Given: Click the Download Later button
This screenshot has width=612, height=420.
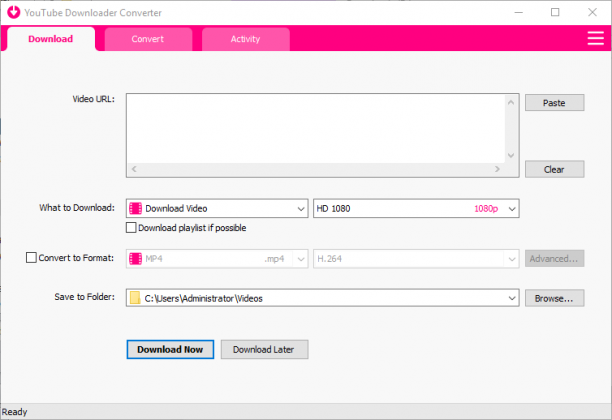Looking at the screenshot, I should pyautogui.click(x=265, y=349).
